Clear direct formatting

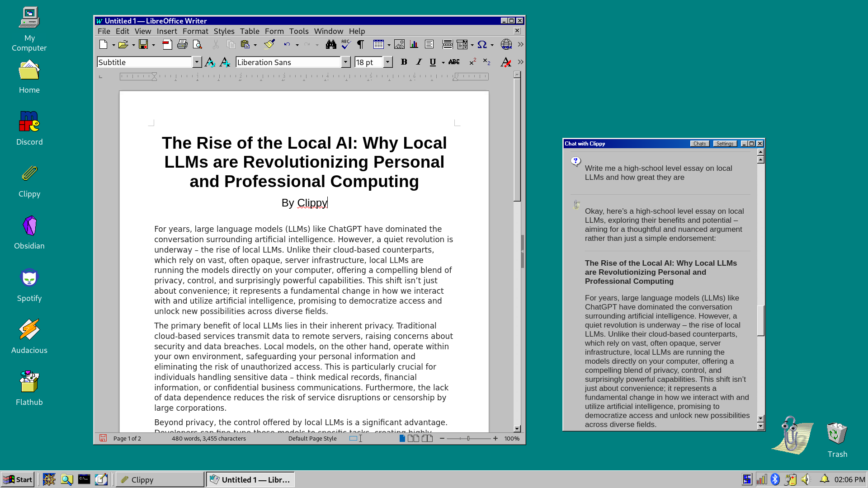click(x=506, y=62)
